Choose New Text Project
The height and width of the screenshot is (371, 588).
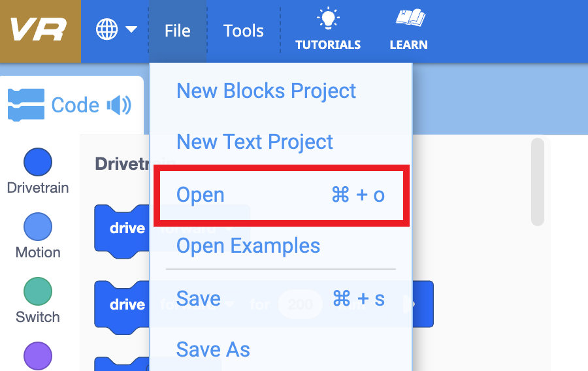255,142
